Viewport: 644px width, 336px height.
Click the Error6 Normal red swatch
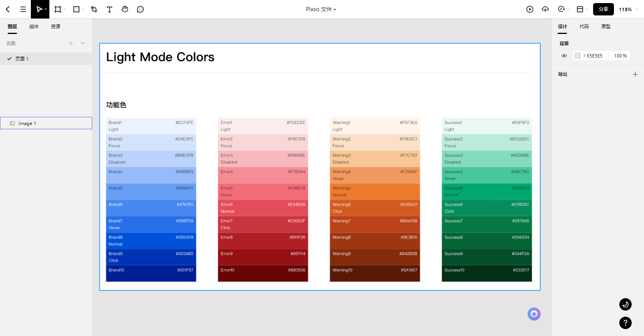pos(263,208)
